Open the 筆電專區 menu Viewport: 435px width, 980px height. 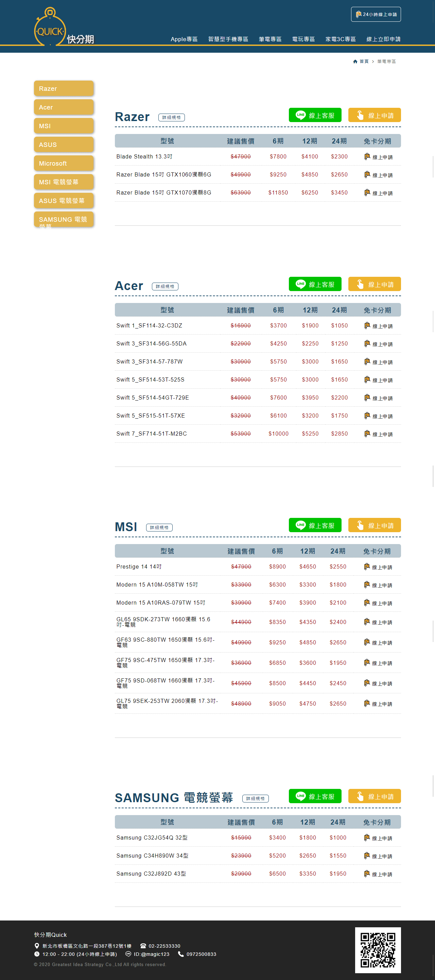270,39
